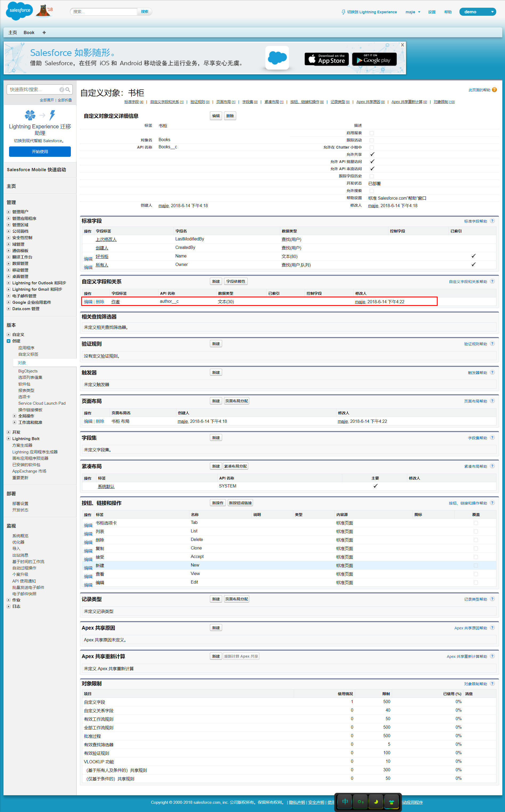Toggle the 跟踪字段历史 checkbox
Screen dimensions: 505x812
point(371,176)
